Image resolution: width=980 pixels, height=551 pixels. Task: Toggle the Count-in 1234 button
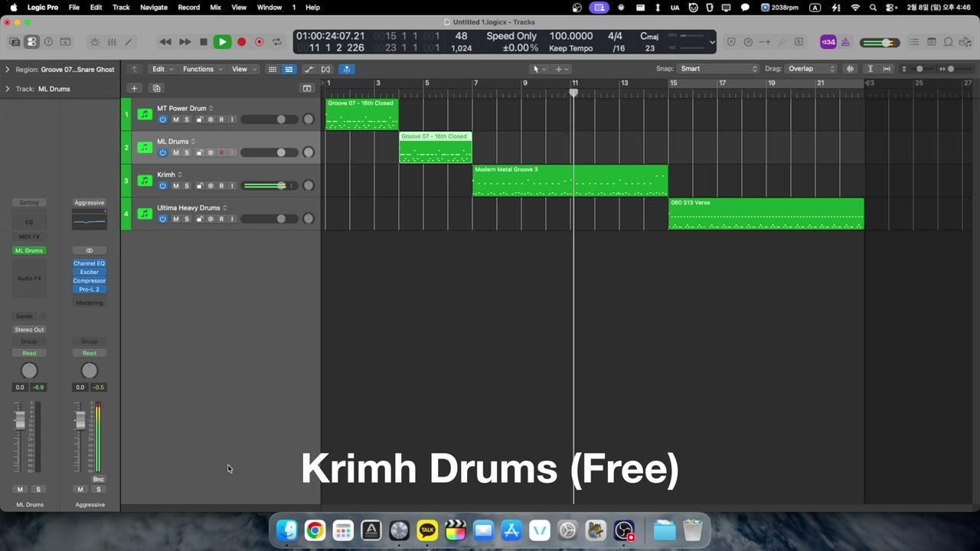pos(828,42)
